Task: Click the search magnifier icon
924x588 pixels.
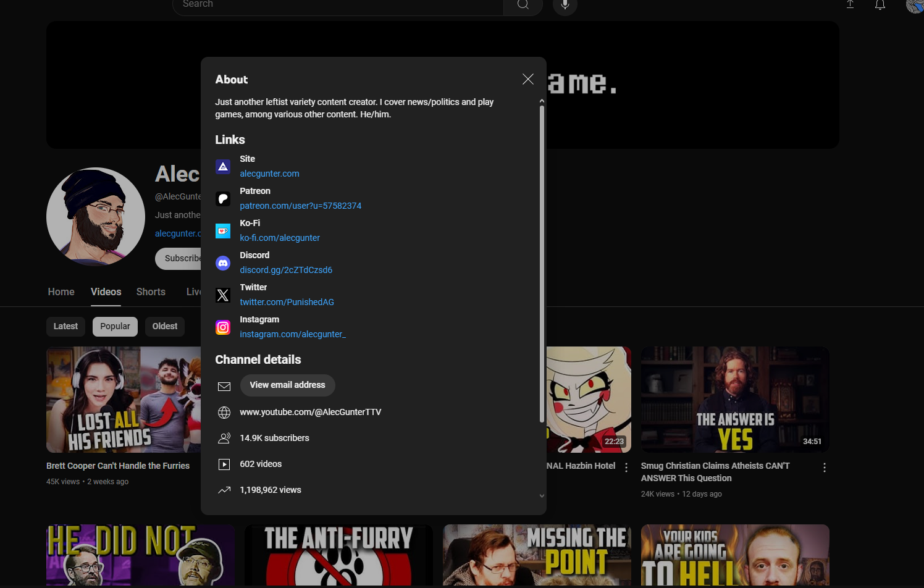Action: [523, 4]
